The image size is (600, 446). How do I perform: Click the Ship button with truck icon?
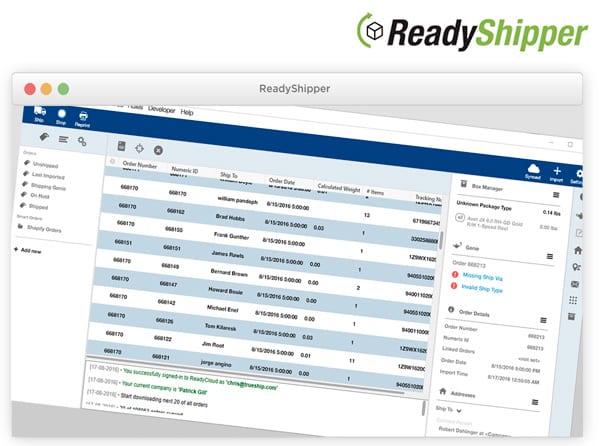pos(40,114)
